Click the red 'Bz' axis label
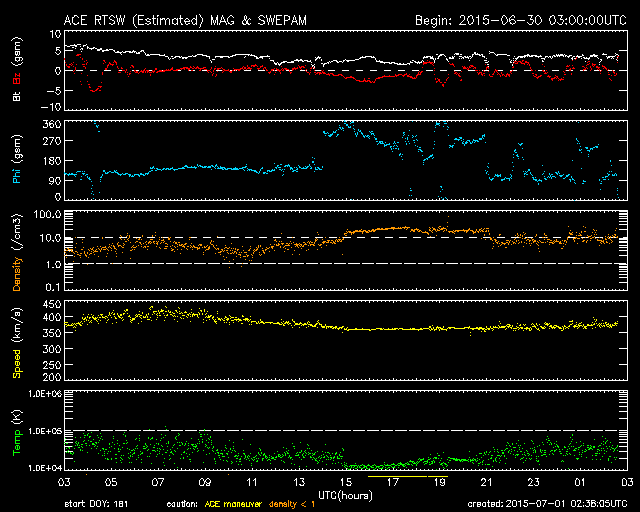The width and height of the screenshot is (640, 512). point(17,79)
